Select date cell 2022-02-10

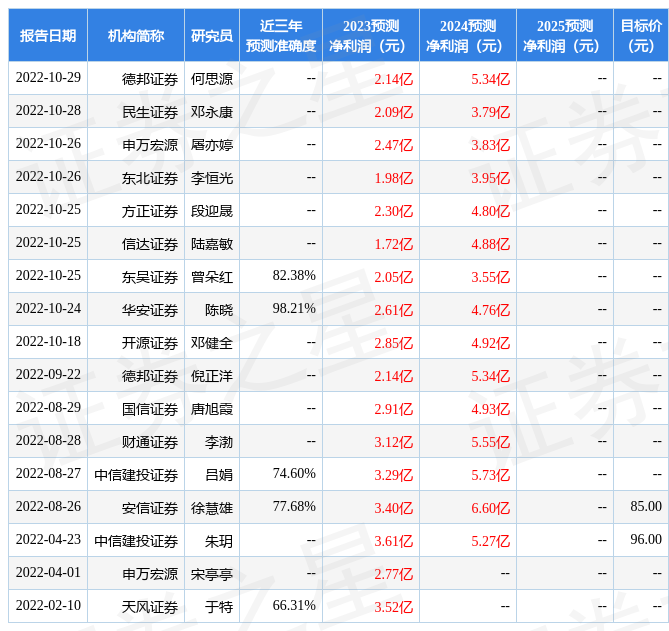point(48,605)
